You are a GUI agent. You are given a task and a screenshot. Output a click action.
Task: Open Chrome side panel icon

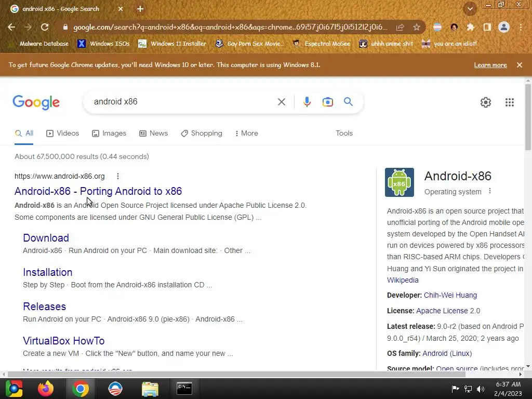(487, 27)
